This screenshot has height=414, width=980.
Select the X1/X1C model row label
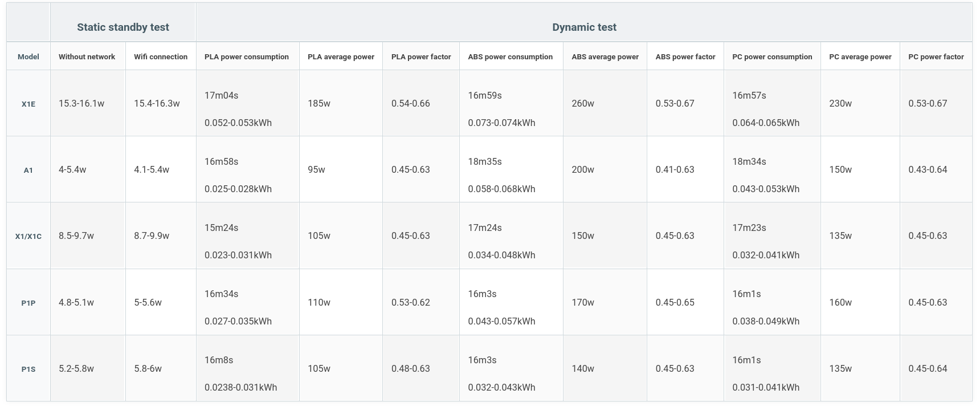point(28,236)
